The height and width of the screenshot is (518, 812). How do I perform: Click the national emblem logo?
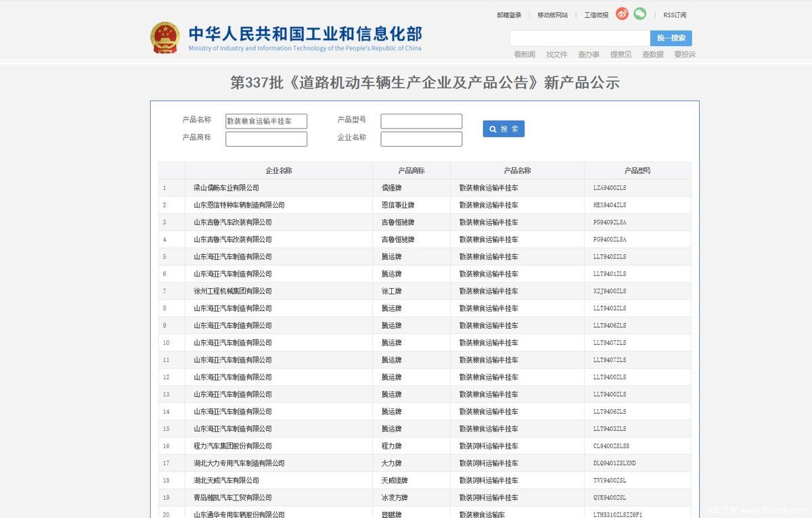[x=165, y=38]
